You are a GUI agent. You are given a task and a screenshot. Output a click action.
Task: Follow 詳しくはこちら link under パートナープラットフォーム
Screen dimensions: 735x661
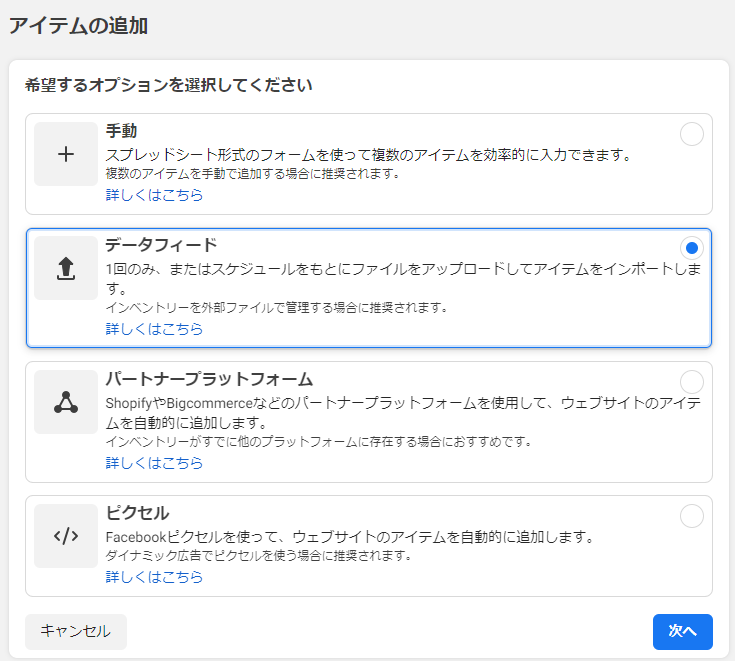[x=154, y=463]
